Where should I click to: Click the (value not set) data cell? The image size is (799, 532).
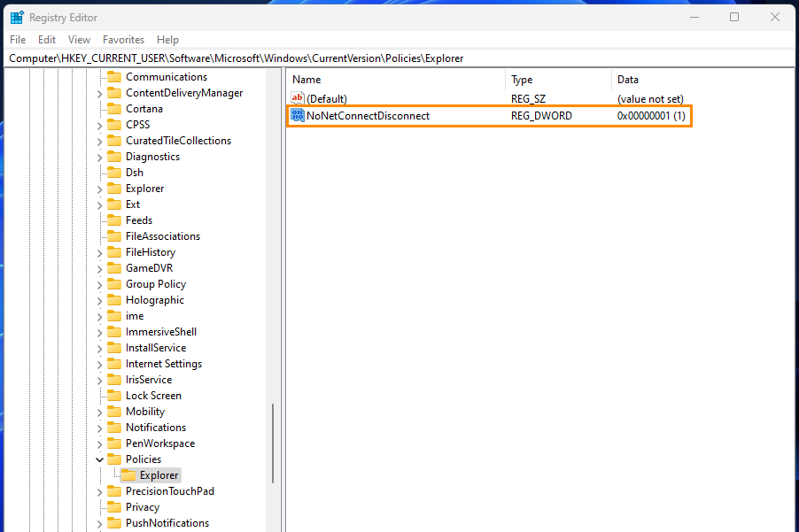(650, 99)
